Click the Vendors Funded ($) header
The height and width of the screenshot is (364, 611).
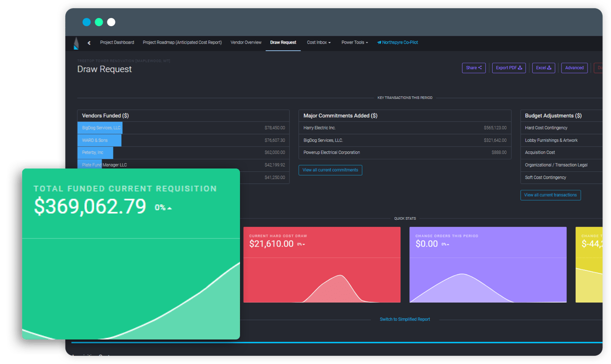pyautogui.click(x=105, y=116)
